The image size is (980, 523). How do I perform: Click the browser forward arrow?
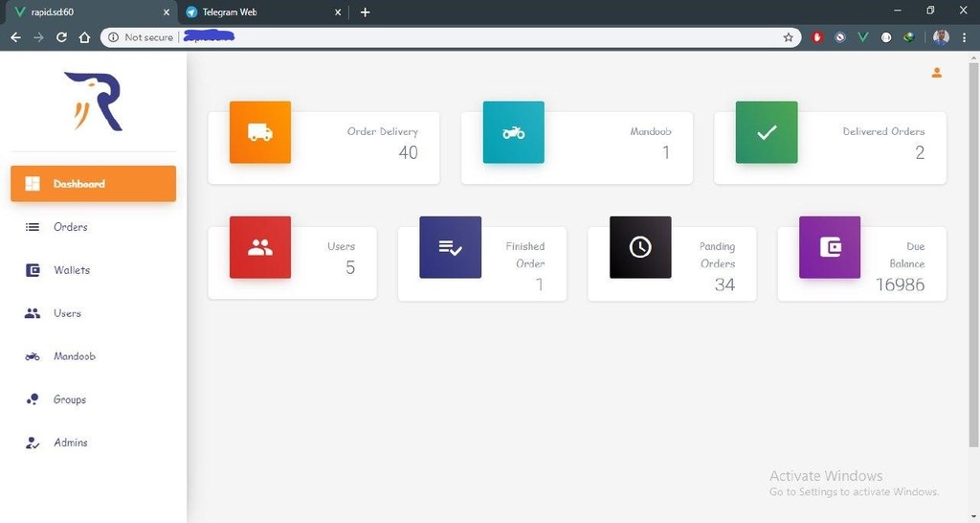[38, 37]
